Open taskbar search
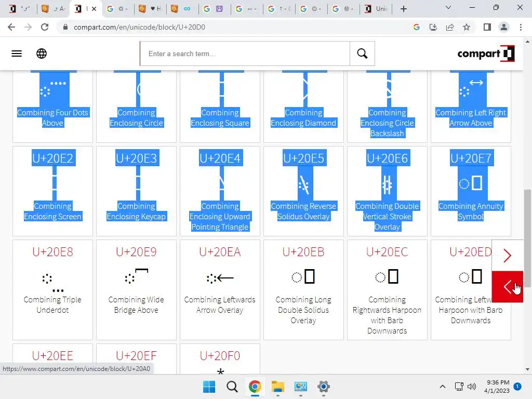 [232, 387]
